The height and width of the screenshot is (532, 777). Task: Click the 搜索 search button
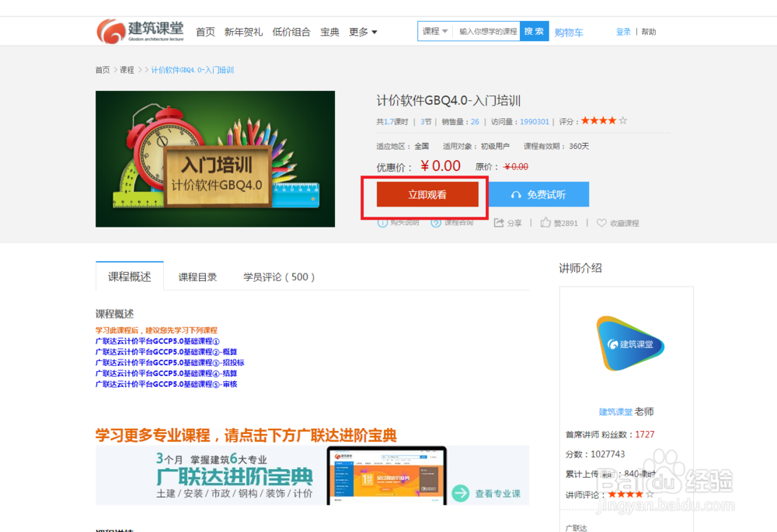(535, 31)
